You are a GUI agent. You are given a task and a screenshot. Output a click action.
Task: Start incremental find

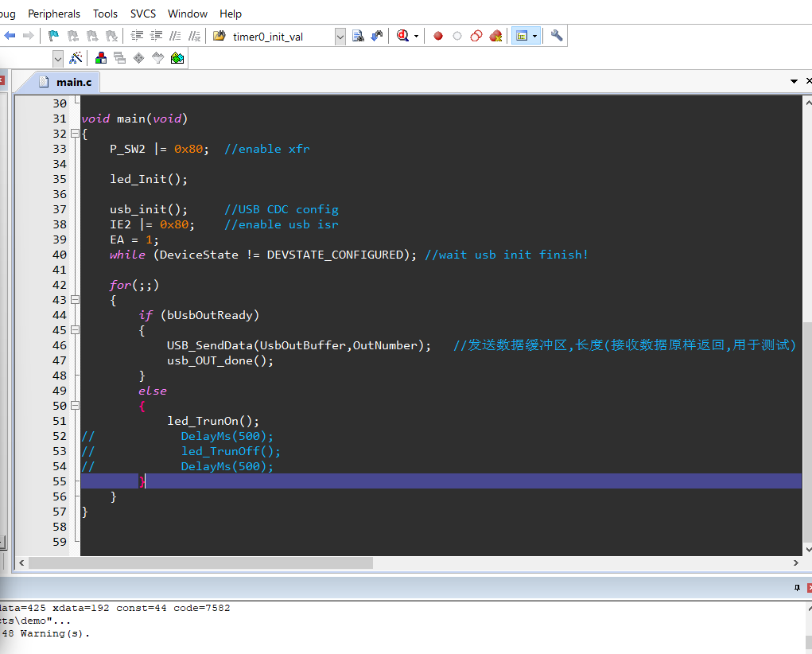(377, 36)
